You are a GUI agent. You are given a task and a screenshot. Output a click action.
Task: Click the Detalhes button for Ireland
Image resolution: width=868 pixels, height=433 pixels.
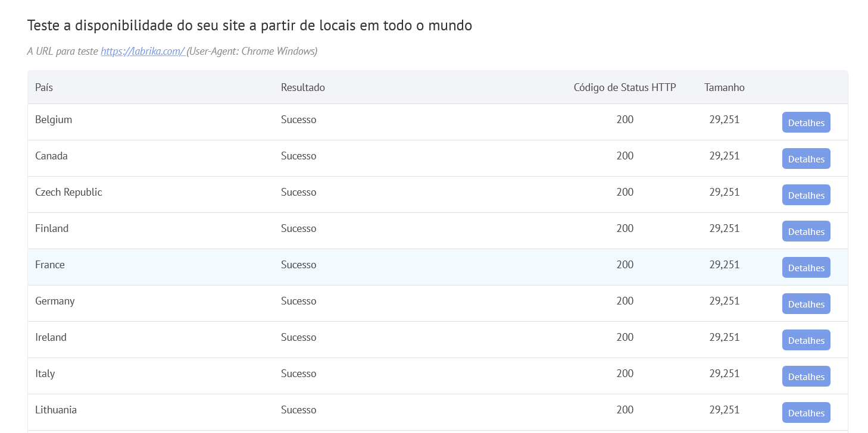[805, 340]
